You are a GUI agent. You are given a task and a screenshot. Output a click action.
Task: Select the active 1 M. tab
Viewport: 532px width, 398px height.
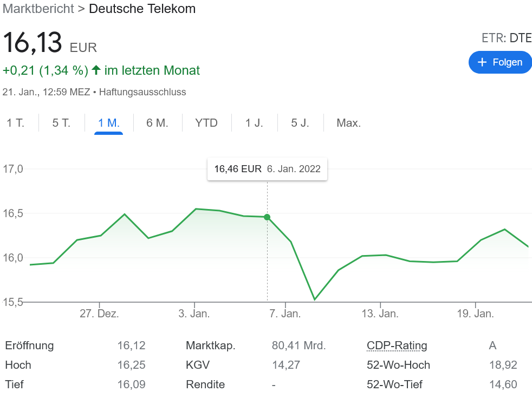(x=108, y=123)
